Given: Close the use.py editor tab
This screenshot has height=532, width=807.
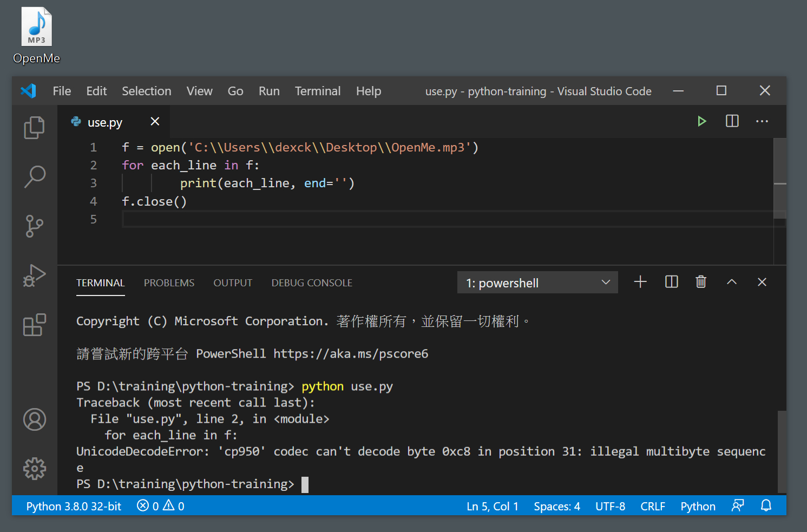Looking at the screenshot, I should point(155,121).
